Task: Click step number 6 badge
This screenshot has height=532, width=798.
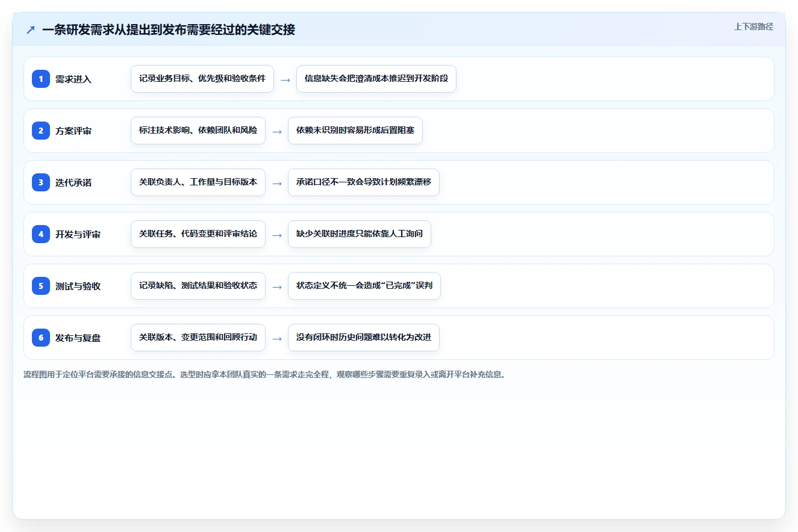Action: [x=41, y=338]
